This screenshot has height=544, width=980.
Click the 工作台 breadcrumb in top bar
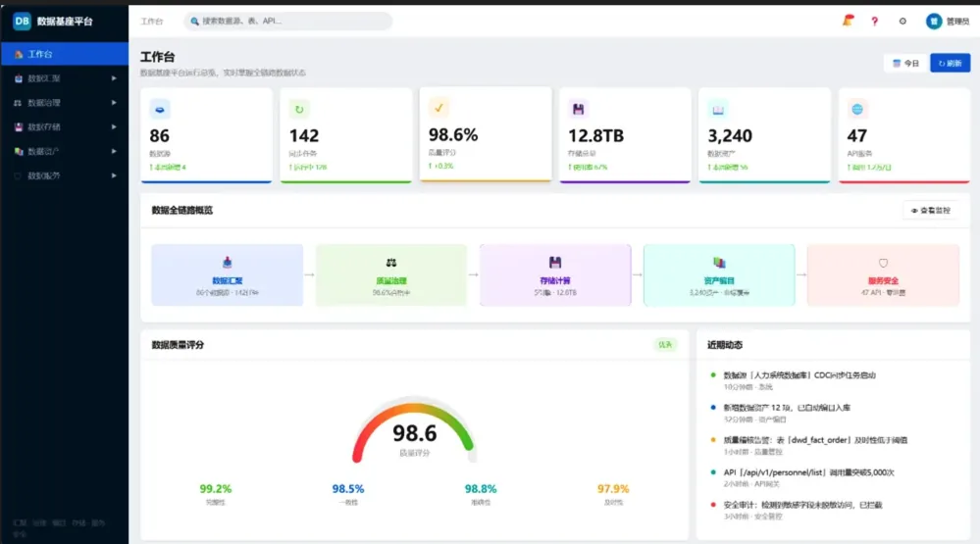click(x=152, y=22)
